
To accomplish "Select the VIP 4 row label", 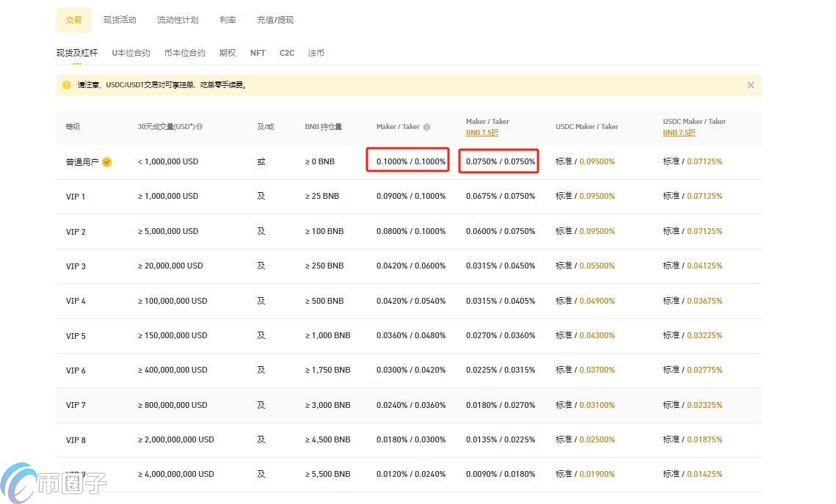I will (x=76, y=301).
